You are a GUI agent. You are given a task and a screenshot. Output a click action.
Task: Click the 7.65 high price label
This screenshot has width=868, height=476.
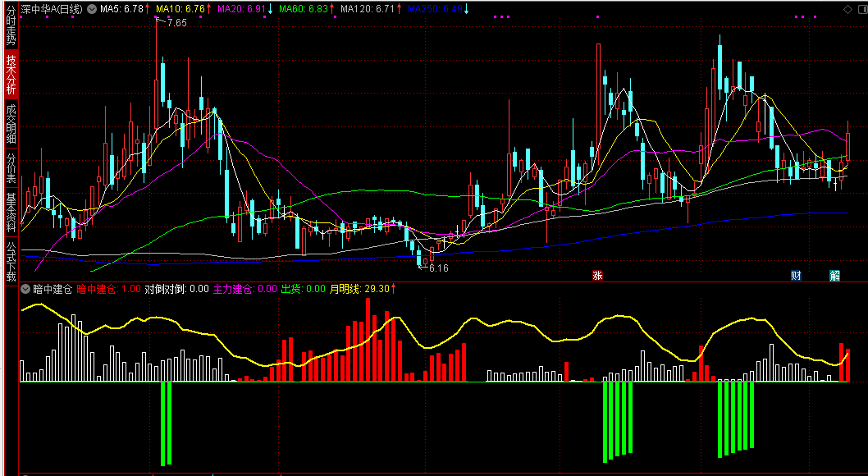pyautogui.click(x=177, y=23)
